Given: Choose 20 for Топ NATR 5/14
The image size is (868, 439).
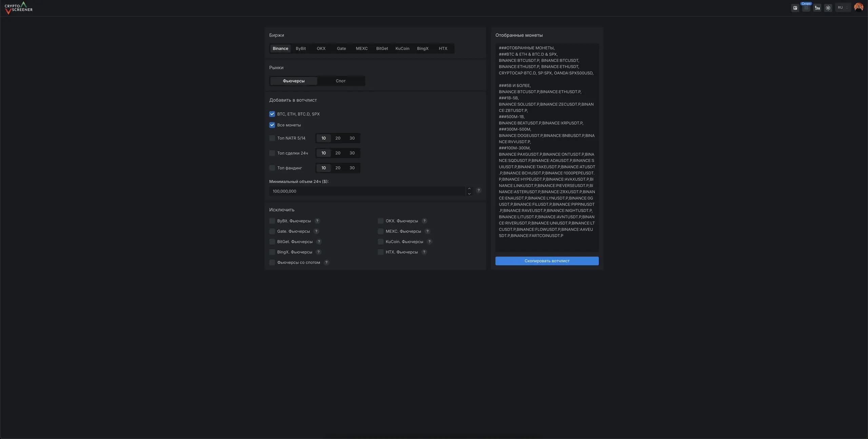Looking at the screenshot, I should point(338,138).
